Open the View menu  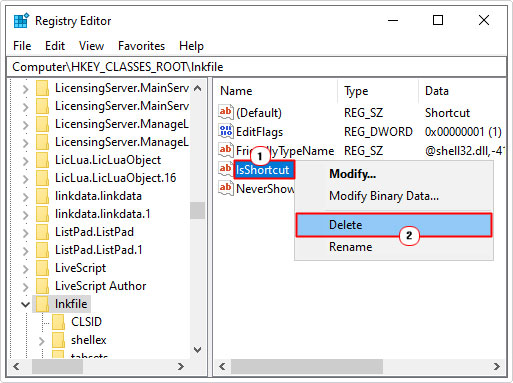click(91, 46)
